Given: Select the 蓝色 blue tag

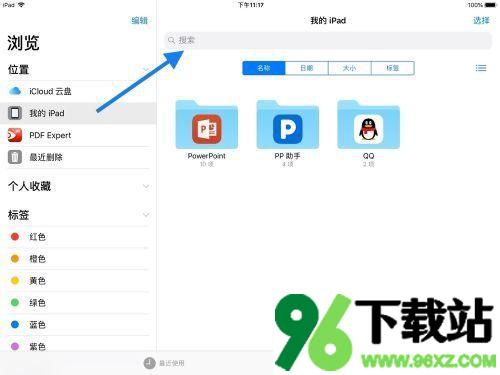Looking at the screenshot, I should pyautogui.click(x=78, y=325).
